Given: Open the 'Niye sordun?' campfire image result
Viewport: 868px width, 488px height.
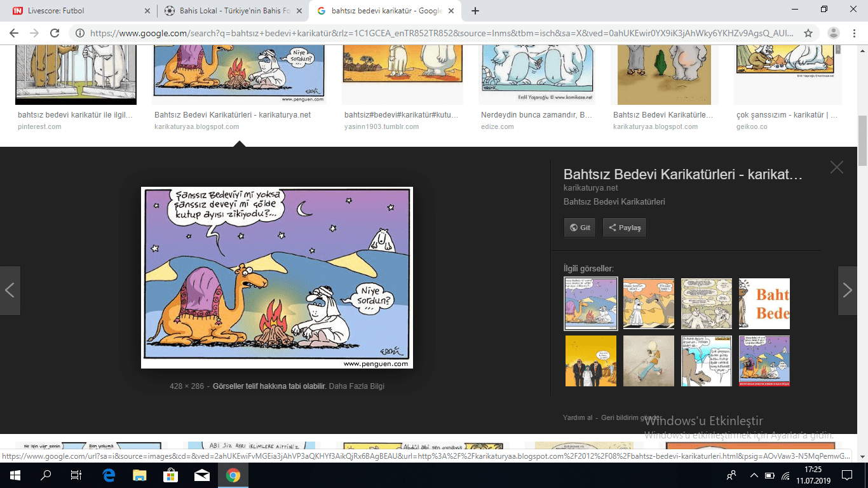Looking at the screenshot, I should coord(240,75).
